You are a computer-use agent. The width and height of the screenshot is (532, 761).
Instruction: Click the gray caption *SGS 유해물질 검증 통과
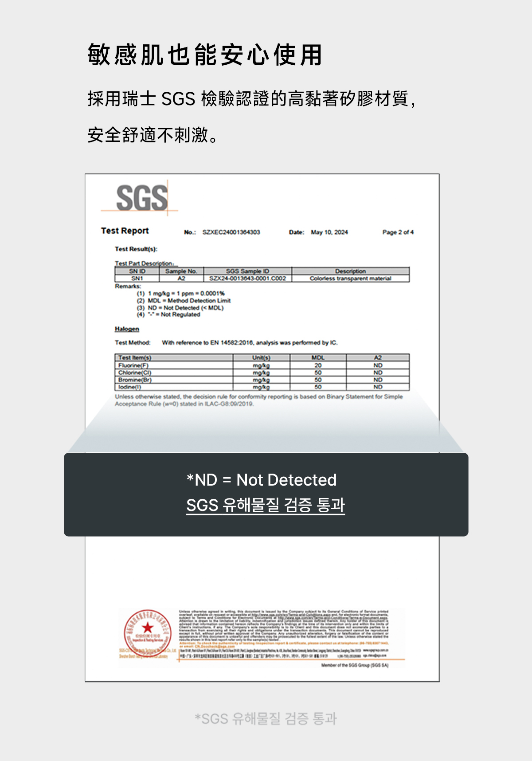pyautogui.click(x=266, y=718)
